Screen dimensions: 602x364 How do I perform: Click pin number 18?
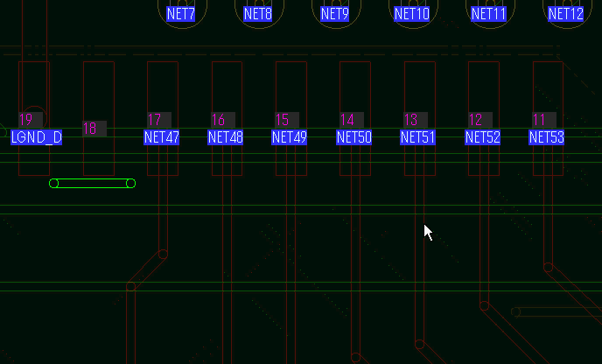click(94, 129)
